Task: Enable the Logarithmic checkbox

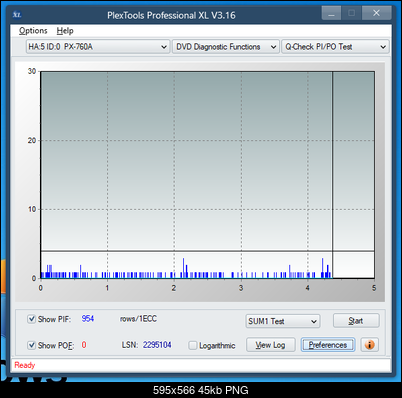Action: pos(193,345)
